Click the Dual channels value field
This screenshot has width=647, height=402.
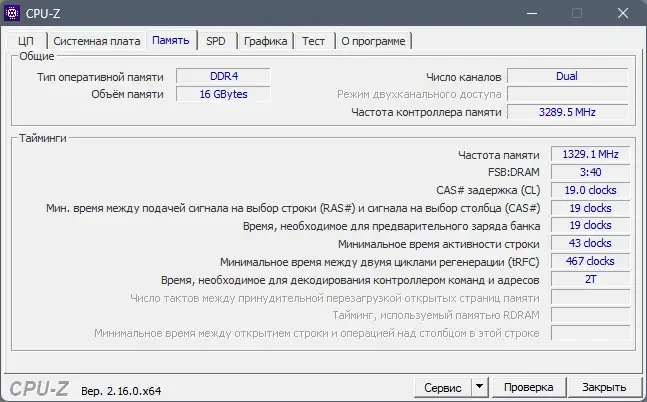567,76
